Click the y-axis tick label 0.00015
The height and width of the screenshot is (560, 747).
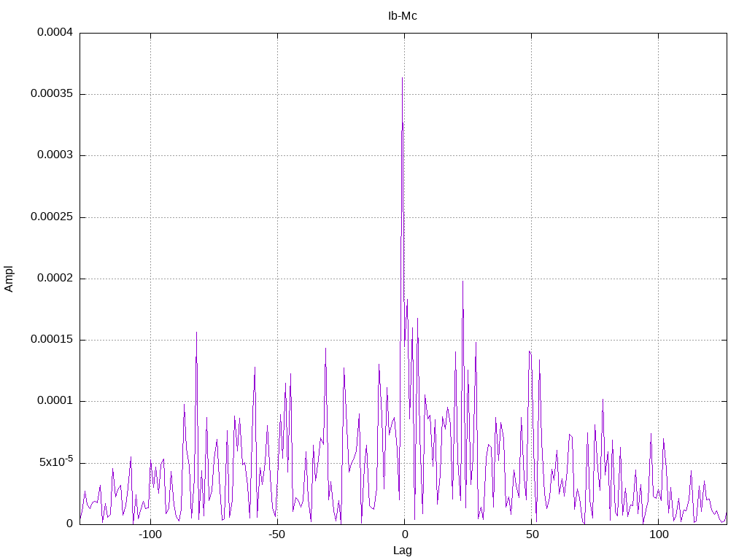click(52, 340)
